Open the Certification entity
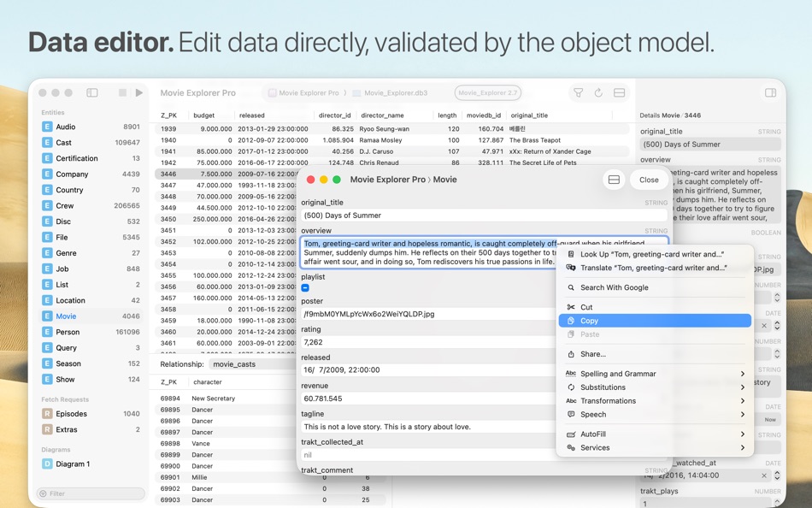The width and height of the screenshot is (812, 508). (91, 158)
